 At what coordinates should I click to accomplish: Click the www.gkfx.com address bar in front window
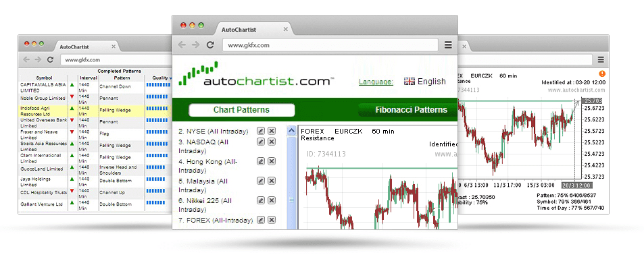tap(330, 45)
